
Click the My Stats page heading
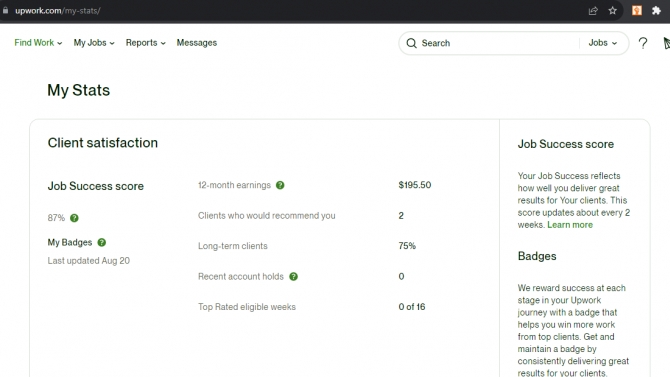(79, 90)
